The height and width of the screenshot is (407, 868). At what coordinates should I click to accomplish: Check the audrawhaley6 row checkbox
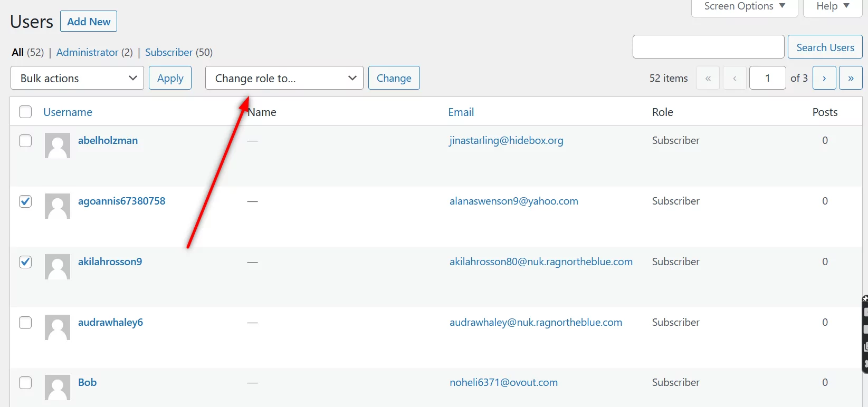click(x=25, y=323)
